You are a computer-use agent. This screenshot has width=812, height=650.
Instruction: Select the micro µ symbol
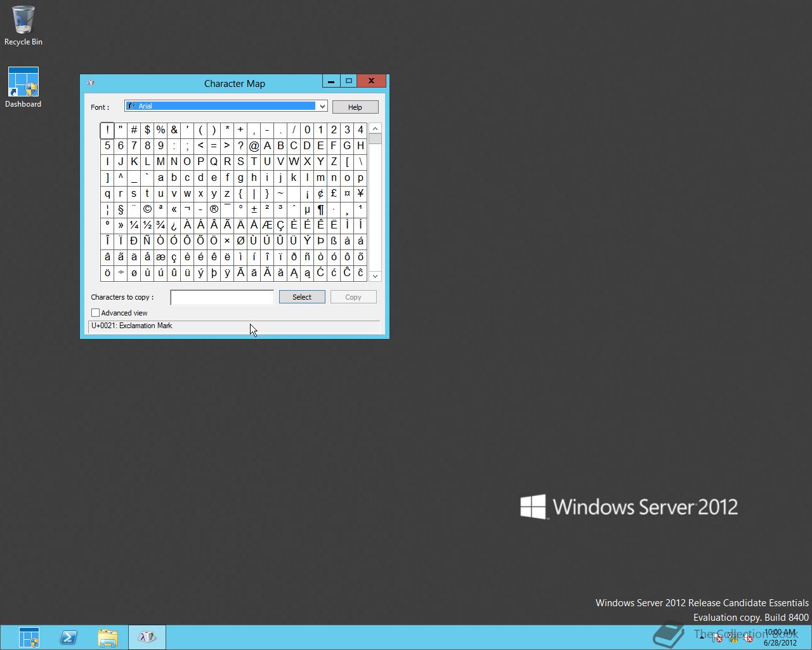click(x=307, y=209)
